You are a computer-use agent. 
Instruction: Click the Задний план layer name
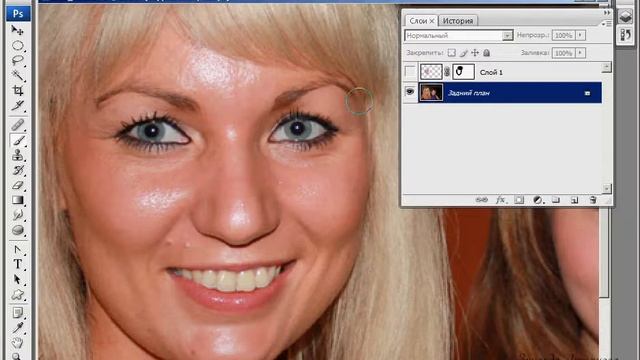click(469, 93)
